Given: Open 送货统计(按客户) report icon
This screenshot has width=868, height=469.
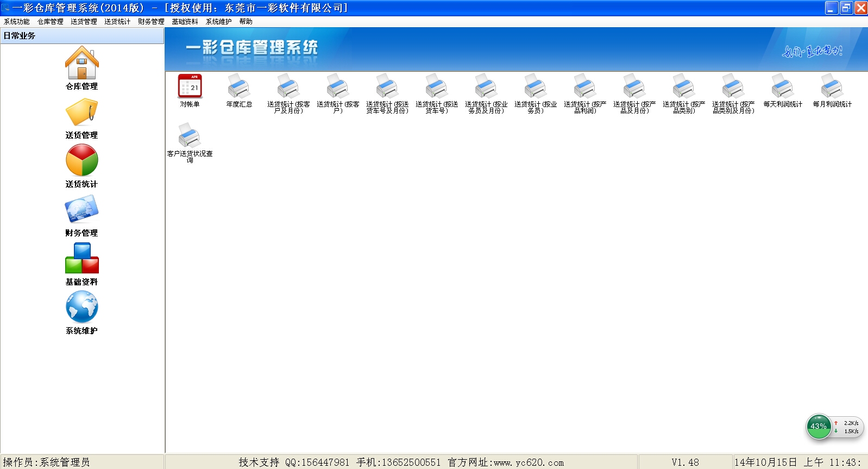Looking at the screenshot, I should [338, 86].
